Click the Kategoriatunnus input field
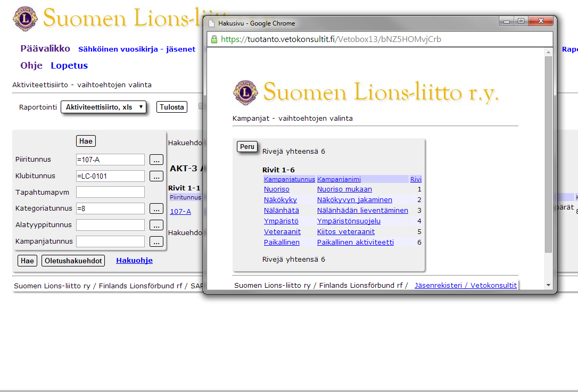This screenshot has width=578, height=392. point(110,208)
